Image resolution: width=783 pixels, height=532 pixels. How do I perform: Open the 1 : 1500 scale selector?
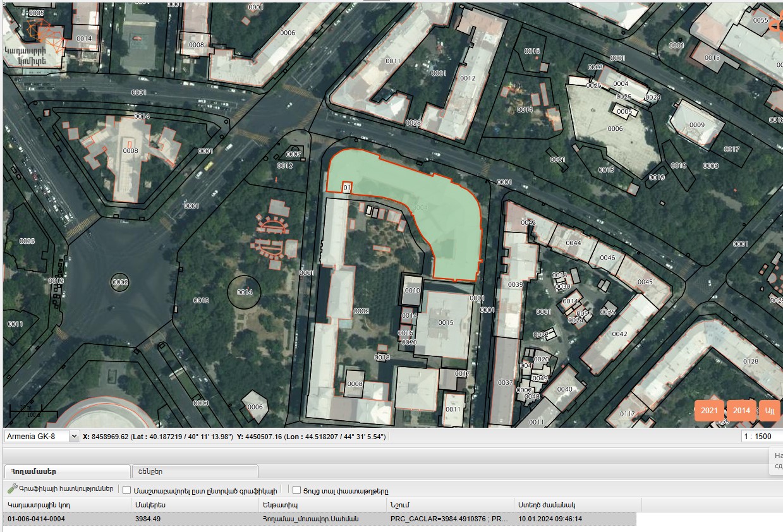click(x=762, y=437)
